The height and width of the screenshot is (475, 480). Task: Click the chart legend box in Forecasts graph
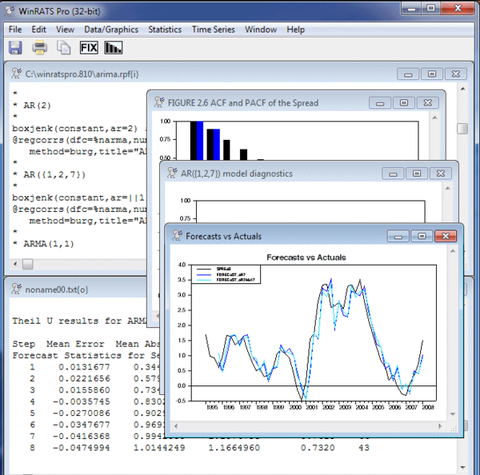[226, 274]
